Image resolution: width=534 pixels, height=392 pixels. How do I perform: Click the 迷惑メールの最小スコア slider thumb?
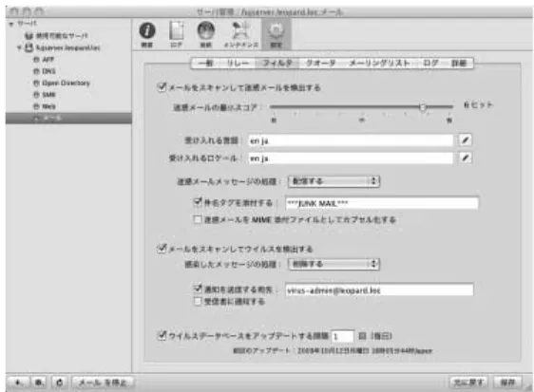pyautogui.click(x=423, y=107)
